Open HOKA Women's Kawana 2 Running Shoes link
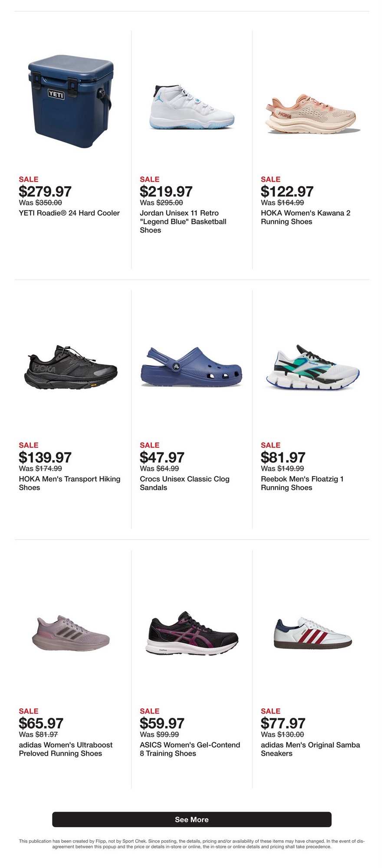 point(305,217)
